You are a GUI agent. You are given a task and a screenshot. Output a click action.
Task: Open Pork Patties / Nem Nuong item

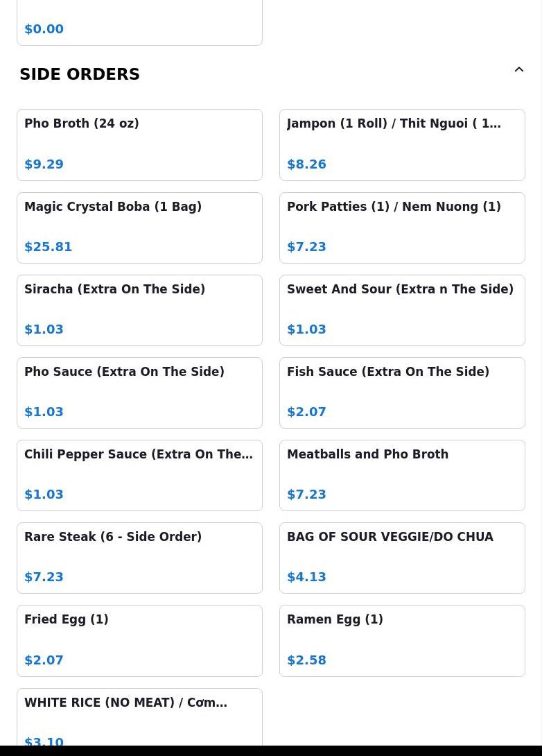(402, 227)
